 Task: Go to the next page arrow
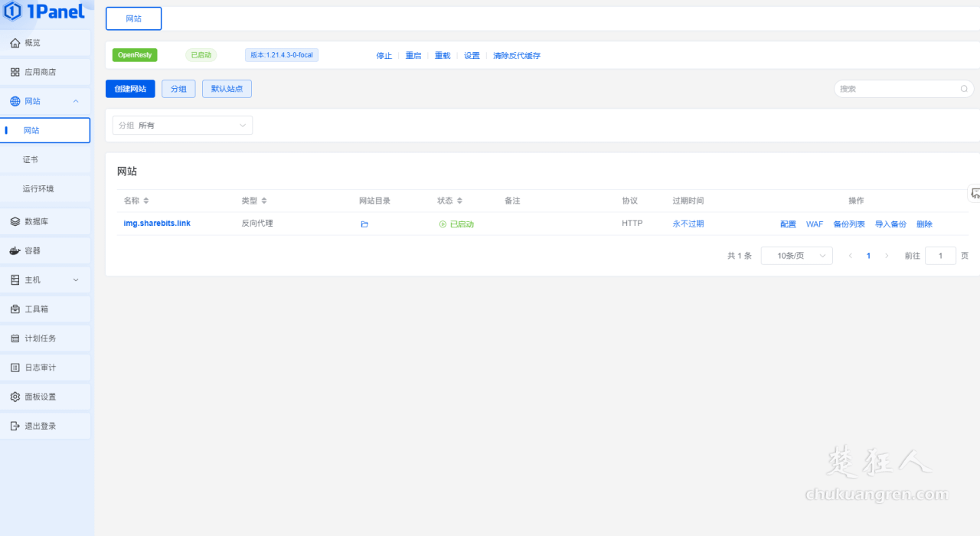[x=887, y=256]
